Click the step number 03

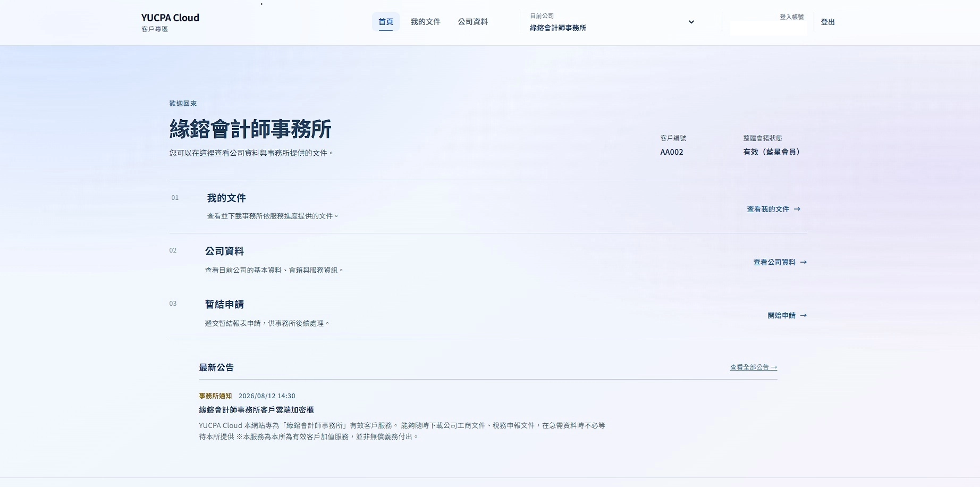173,304
